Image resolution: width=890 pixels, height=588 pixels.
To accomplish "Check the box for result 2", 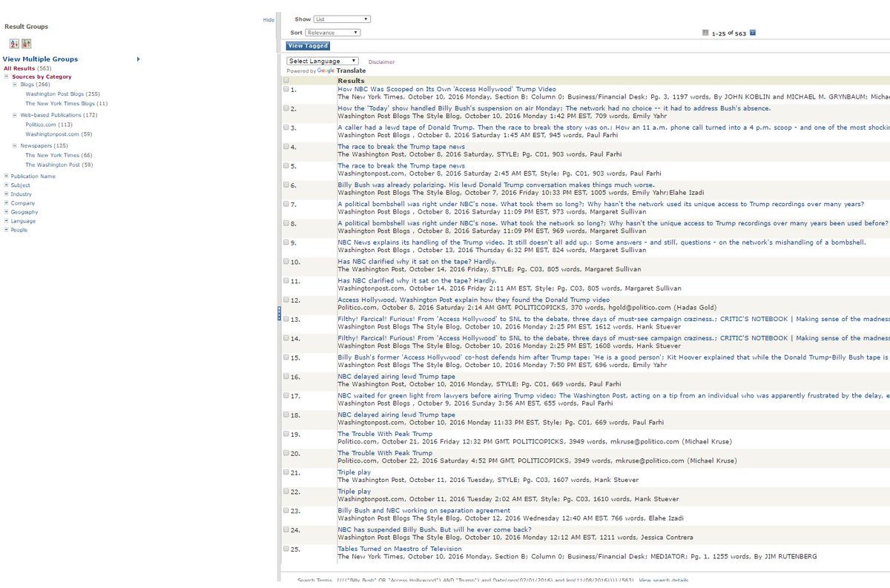I will tap(286, 108).
